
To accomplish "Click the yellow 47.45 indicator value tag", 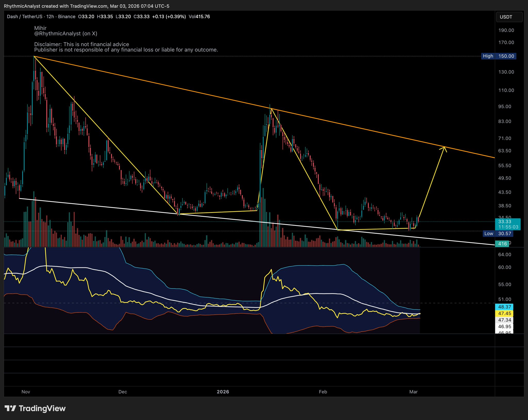I will click(504, 313).
